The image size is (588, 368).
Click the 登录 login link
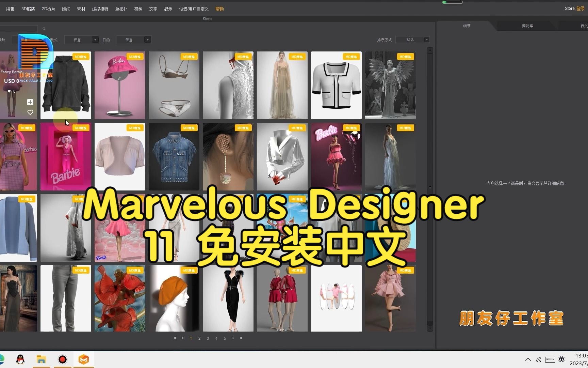581,9
